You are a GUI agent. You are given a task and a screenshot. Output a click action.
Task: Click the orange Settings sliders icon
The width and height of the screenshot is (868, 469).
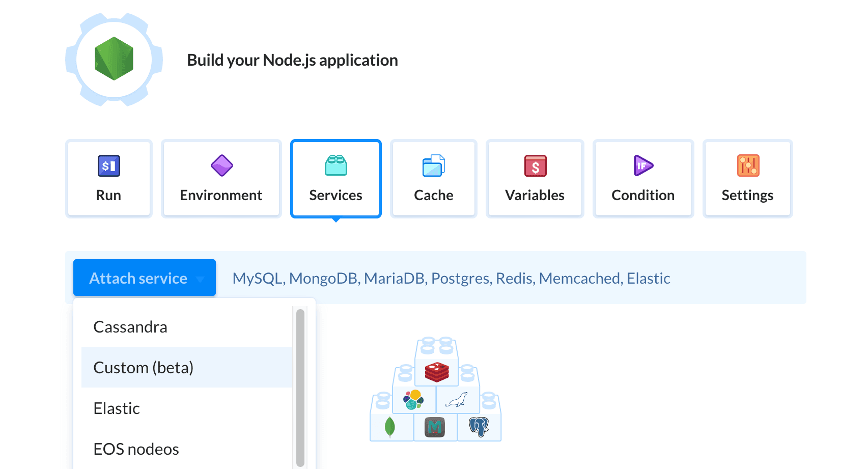tap(748, 165)
